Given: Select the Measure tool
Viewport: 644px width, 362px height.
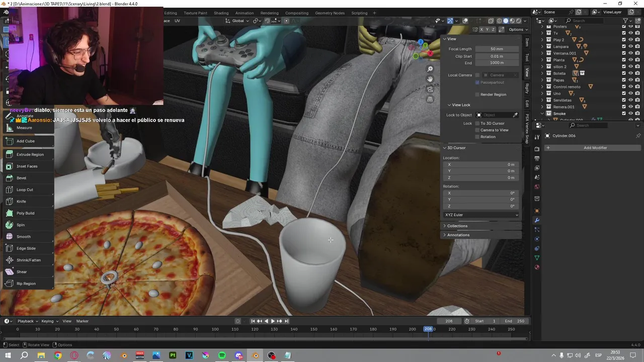Looking at the screenshot, I should 28,128.
